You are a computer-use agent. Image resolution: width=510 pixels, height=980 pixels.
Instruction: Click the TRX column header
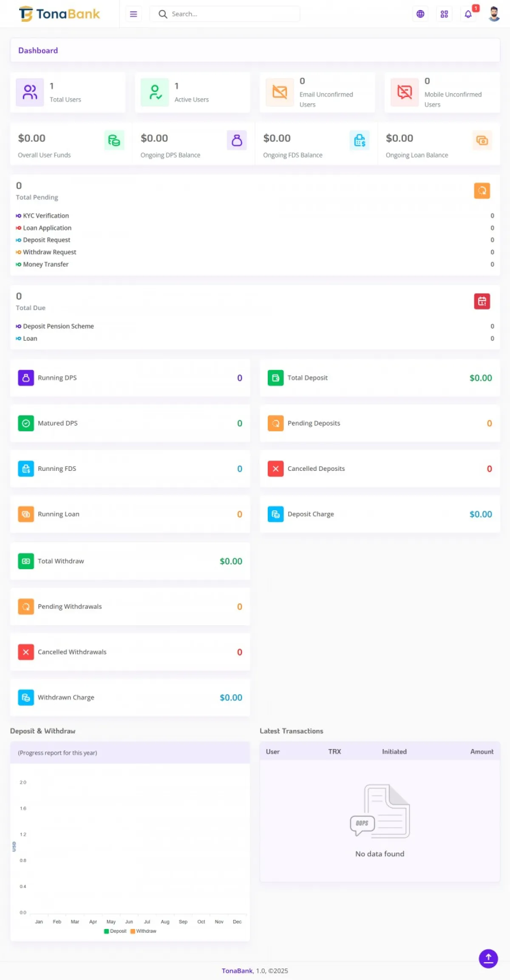coord(334,752)
